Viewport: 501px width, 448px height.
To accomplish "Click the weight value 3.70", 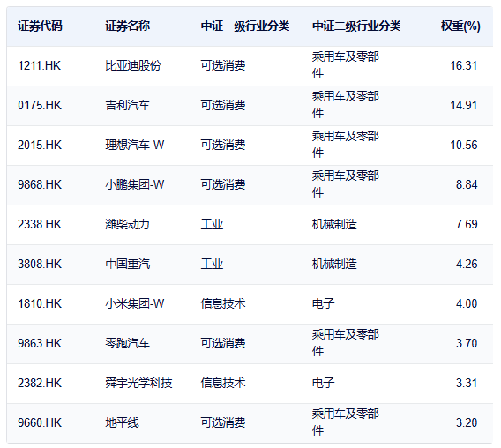I will (x=467, y=344).
